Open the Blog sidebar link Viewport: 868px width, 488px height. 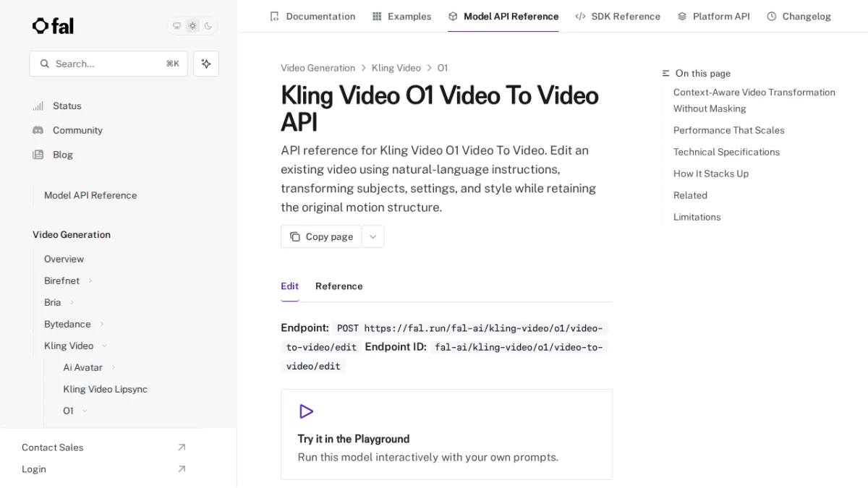pyautogui.click(x=63, y=155)
